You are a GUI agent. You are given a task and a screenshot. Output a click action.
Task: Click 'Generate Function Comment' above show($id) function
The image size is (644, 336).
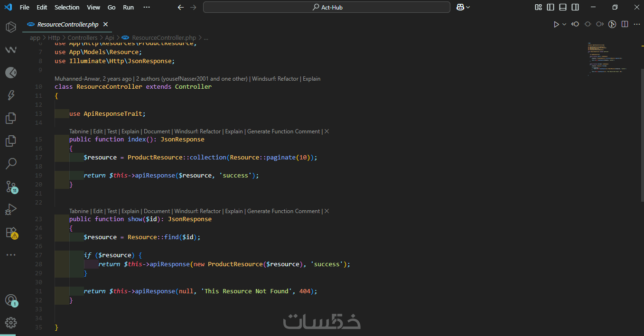point(284,211)
